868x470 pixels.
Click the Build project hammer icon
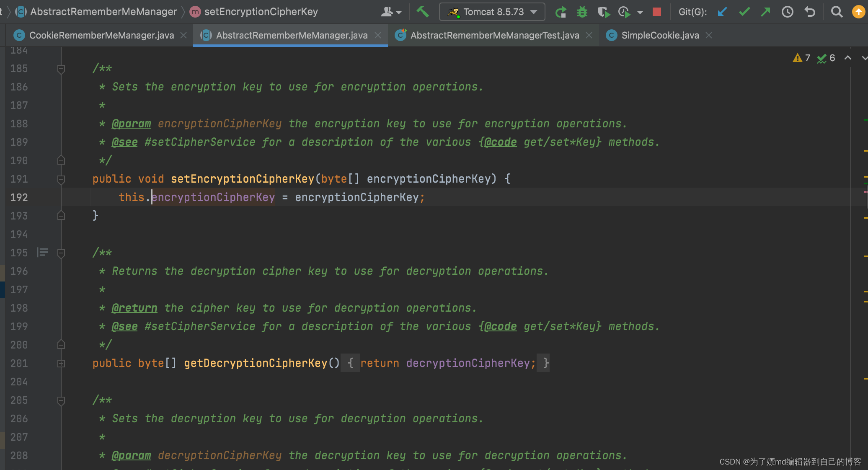pyautogui.click(x=422, y=12)
